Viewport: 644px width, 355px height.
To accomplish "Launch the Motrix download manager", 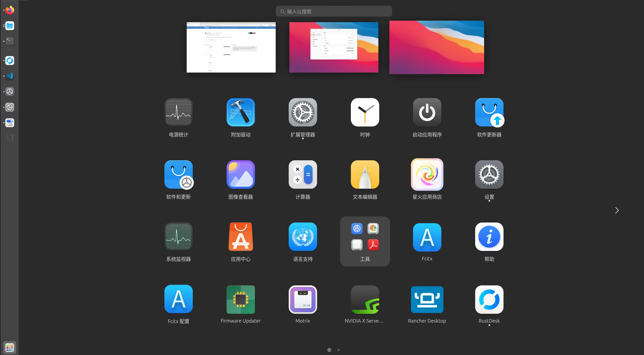I will pyautogui.click(x=303, y=299).
